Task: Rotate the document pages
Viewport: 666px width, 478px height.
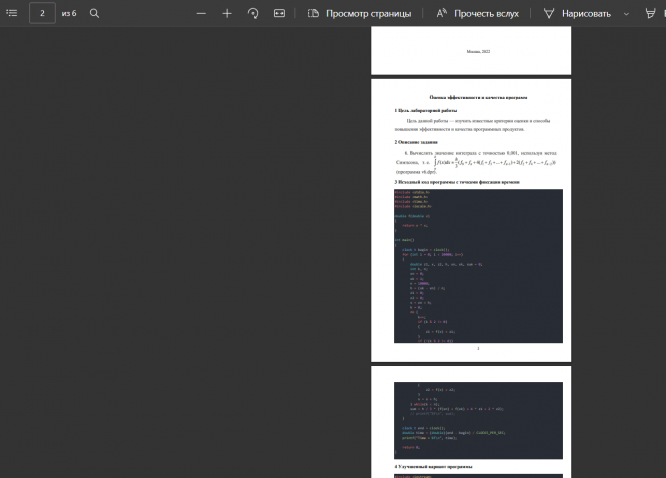Action: pos(253,13)
